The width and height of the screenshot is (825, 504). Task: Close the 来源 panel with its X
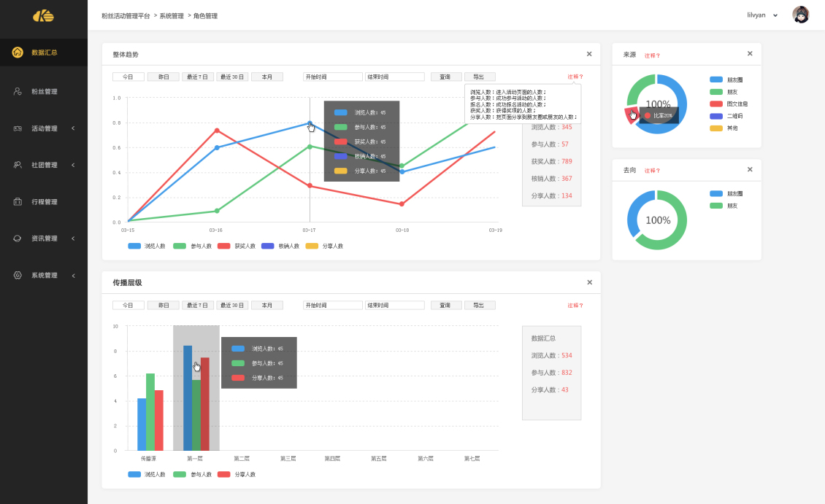pos(750,53)
